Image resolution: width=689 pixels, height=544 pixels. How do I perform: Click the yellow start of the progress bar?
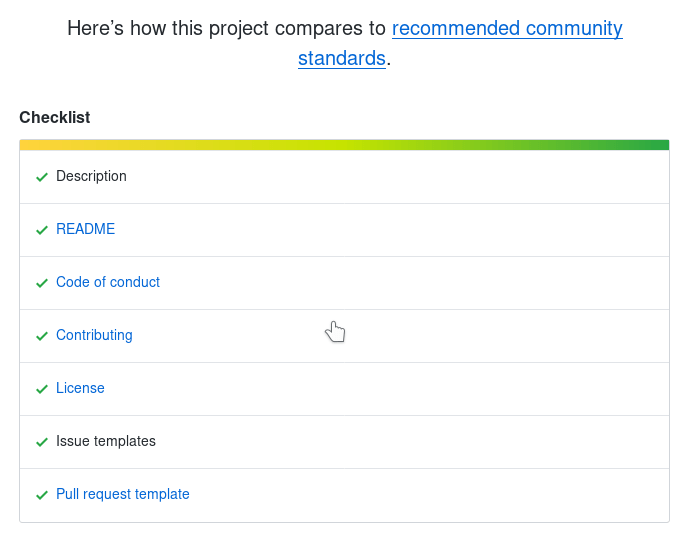(30, 145)
